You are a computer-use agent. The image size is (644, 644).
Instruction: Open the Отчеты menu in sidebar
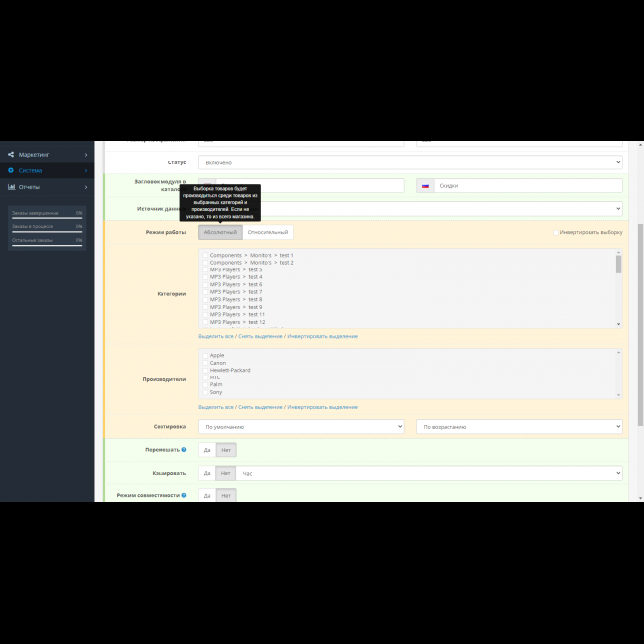(30, 186)
